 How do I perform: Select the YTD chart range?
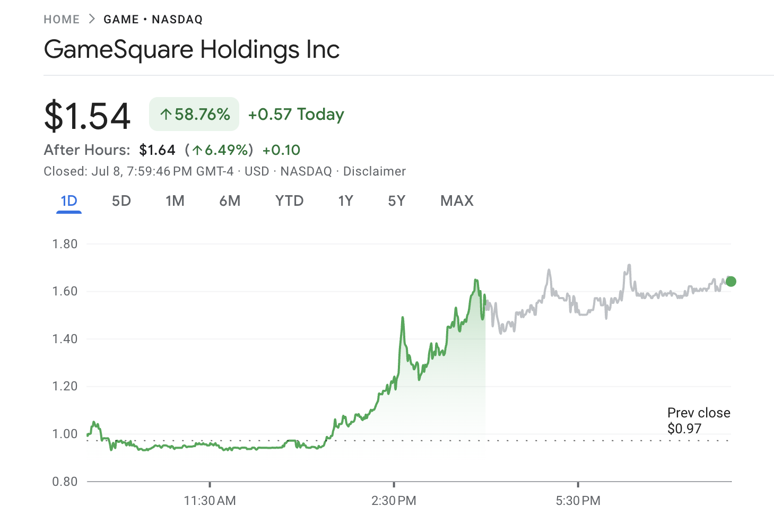[289, 201]
